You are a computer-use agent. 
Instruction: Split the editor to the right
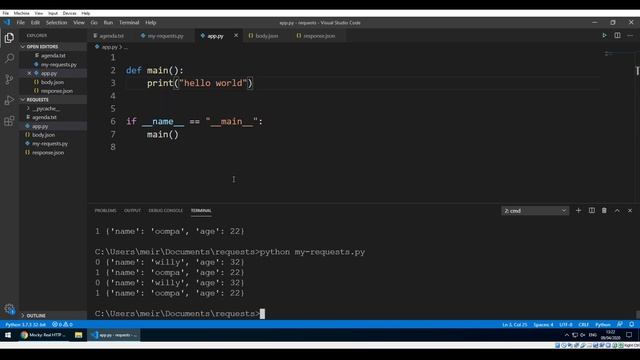pyautogui.click(x=617, y=36)
